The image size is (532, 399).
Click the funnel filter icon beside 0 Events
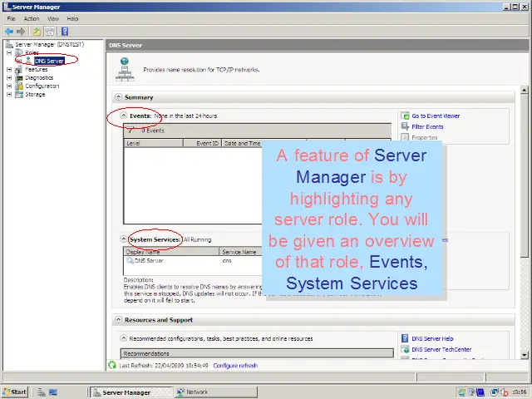pyautogui.click(x=131, y=131)
